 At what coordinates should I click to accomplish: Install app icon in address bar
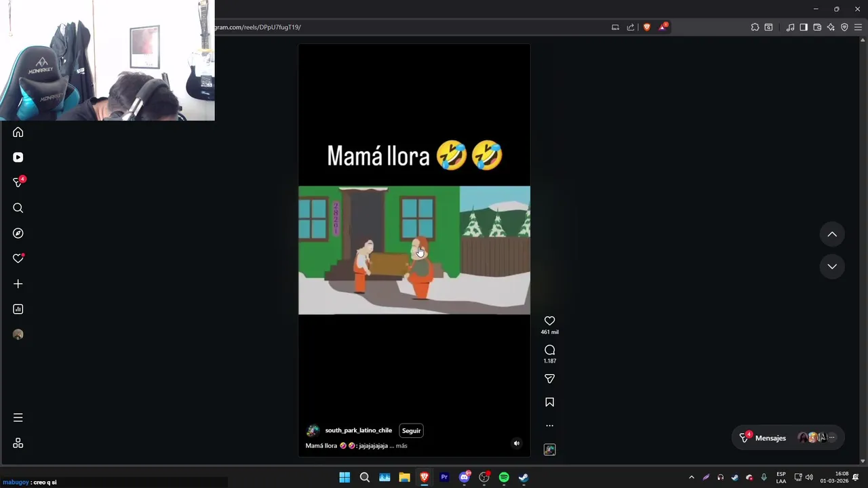tap(615, 27)
